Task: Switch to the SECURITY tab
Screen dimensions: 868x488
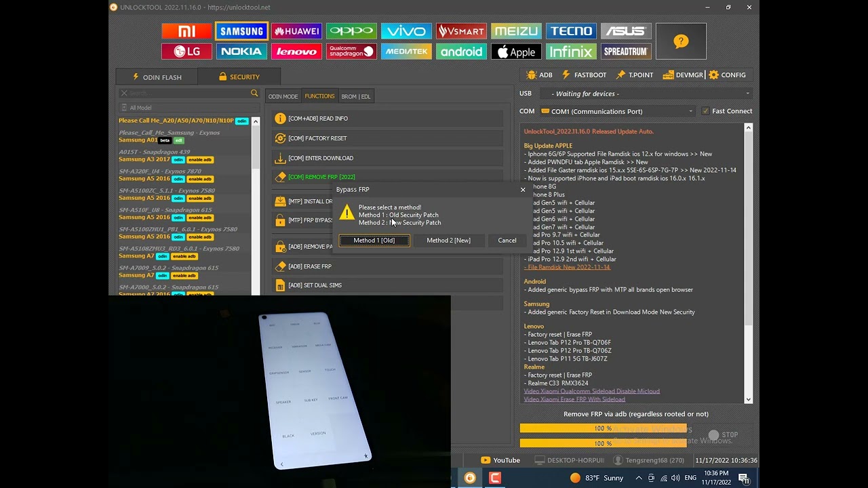Action: tap(239, 77)
